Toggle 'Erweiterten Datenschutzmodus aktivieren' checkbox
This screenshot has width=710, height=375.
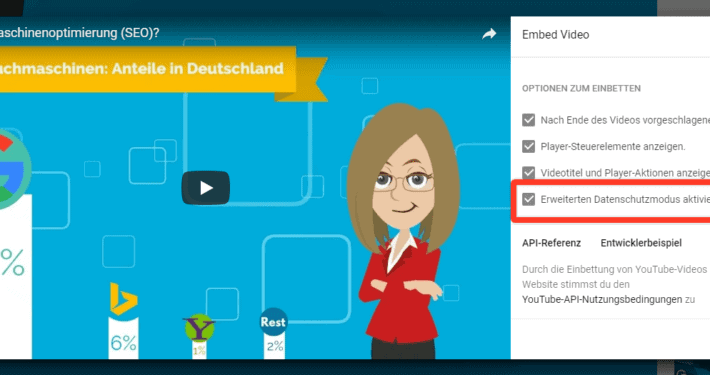[x=528, y=199]
